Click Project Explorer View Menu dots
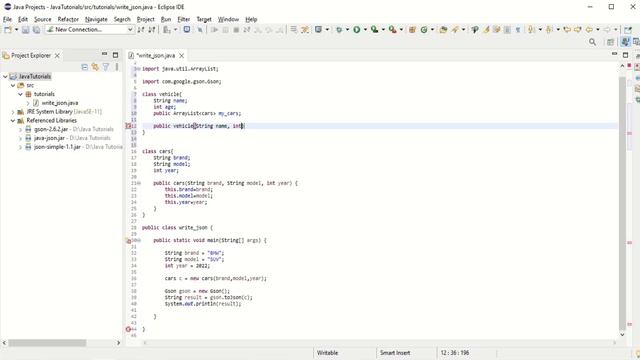 click(x=117, y=67)
